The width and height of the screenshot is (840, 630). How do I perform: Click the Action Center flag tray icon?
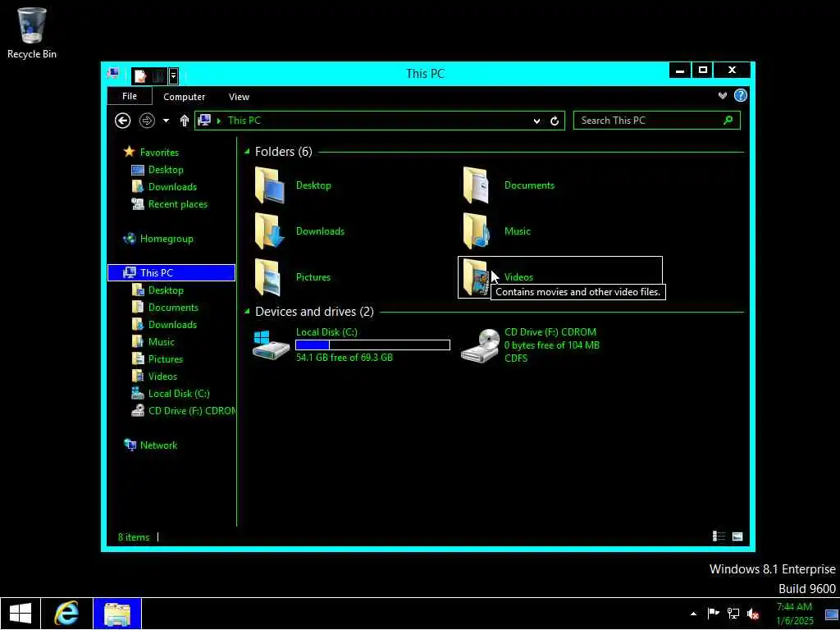(713, 614)
